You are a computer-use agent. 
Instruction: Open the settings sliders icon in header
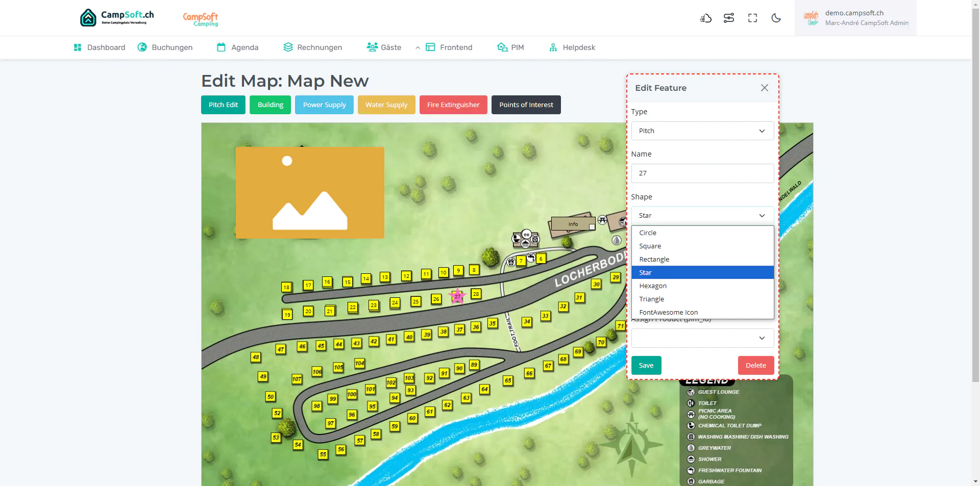pyautogui.click(x=729, y=18)
